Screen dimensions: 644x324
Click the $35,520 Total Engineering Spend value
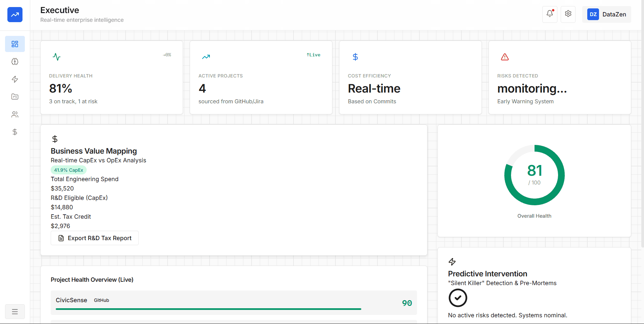[62, 188]
